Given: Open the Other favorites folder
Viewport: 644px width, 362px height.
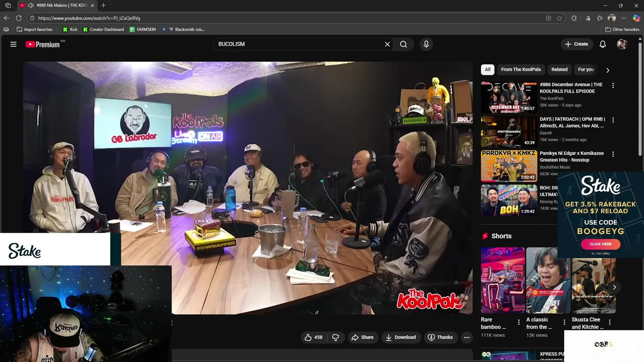Looking at the screenshot, I should click(x=622, y=30).
